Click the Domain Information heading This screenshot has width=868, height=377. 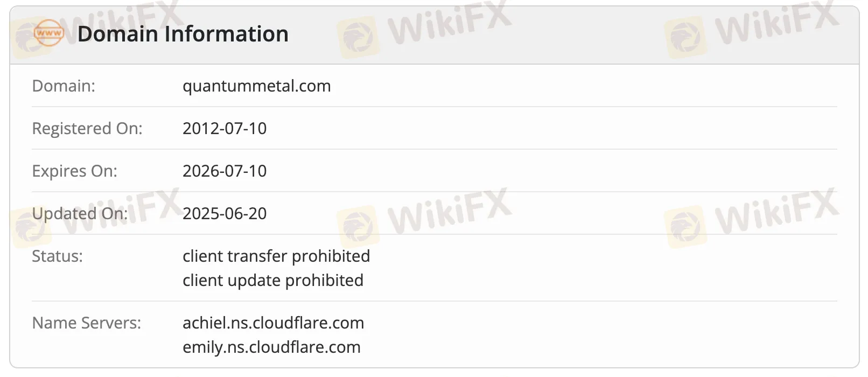(x=183, y=34)
